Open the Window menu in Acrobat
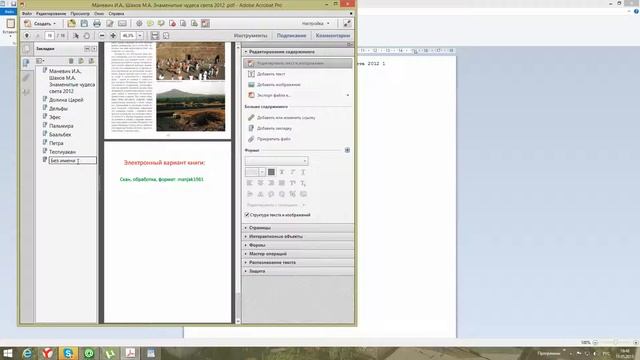This screenshot has width=640, height=360. (99, 13)
